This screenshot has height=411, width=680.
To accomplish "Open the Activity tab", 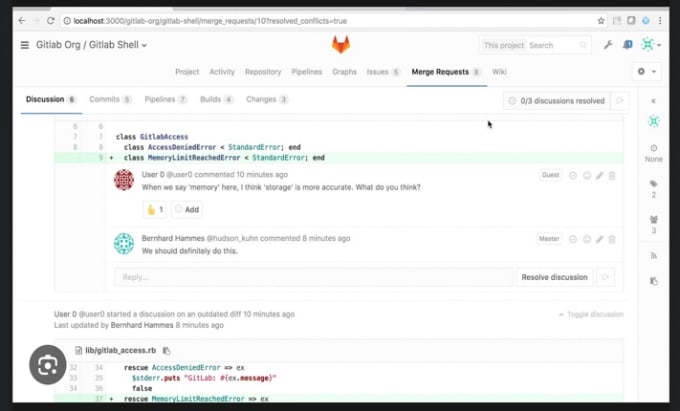I will click(222, 72).
